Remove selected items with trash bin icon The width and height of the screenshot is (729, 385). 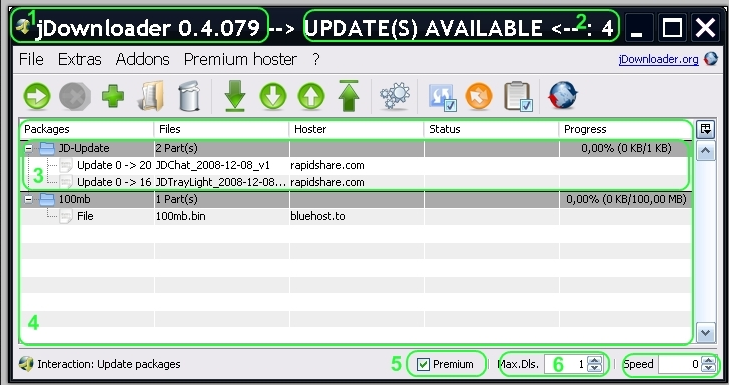pos(189,96)
